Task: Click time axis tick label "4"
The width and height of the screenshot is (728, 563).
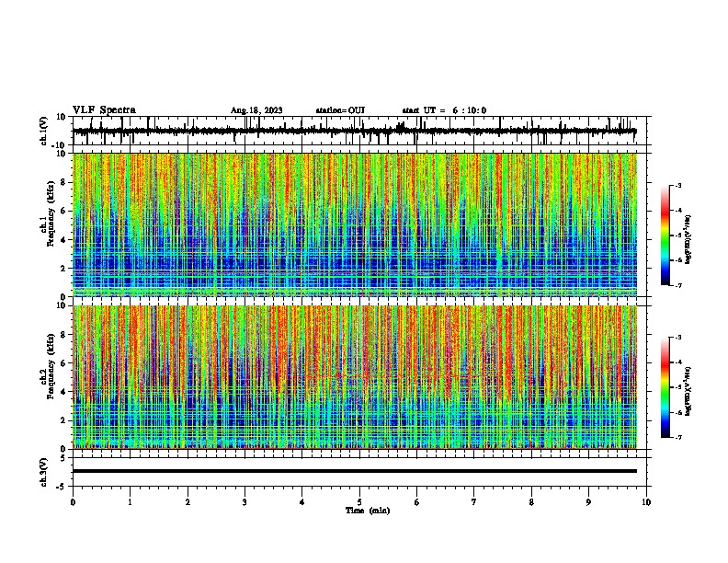Action: 302,502
